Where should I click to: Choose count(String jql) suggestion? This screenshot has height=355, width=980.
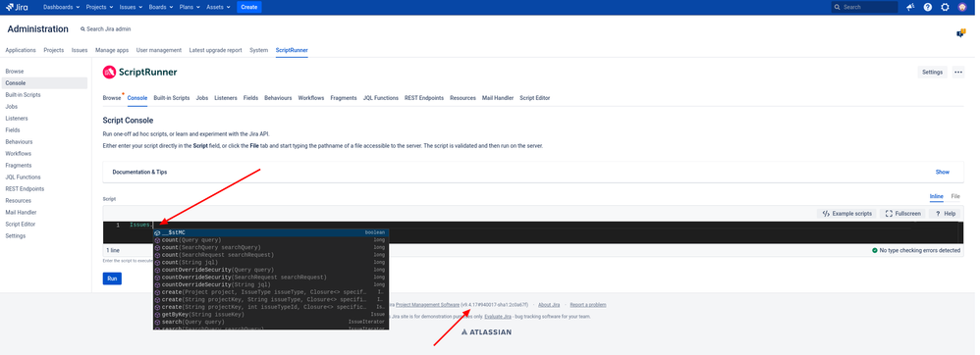point(271,262)
